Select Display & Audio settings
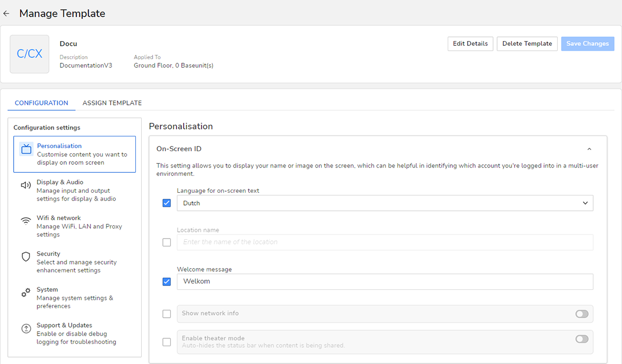Screen dimensions: 622x364 [x=75, y=191]
